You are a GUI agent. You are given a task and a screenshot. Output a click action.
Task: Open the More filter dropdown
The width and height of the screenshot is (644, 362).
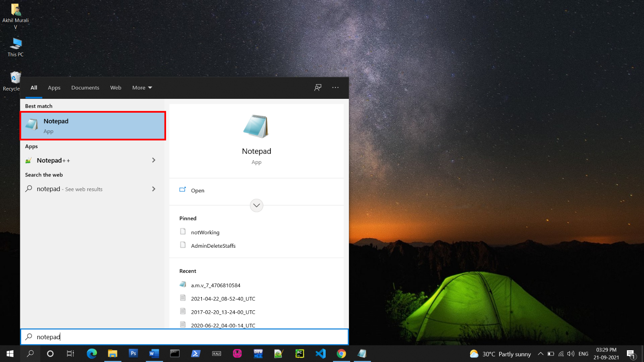[142, 88]
